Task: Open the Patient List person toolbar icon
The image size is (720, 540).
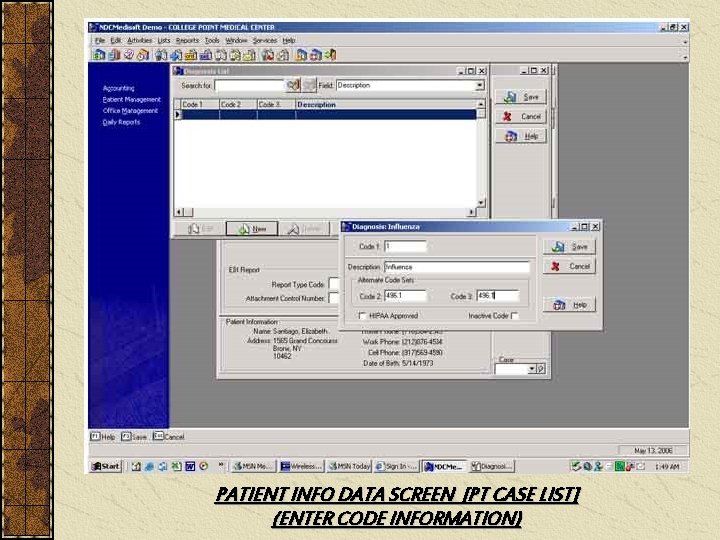Action: click(161, 55)
